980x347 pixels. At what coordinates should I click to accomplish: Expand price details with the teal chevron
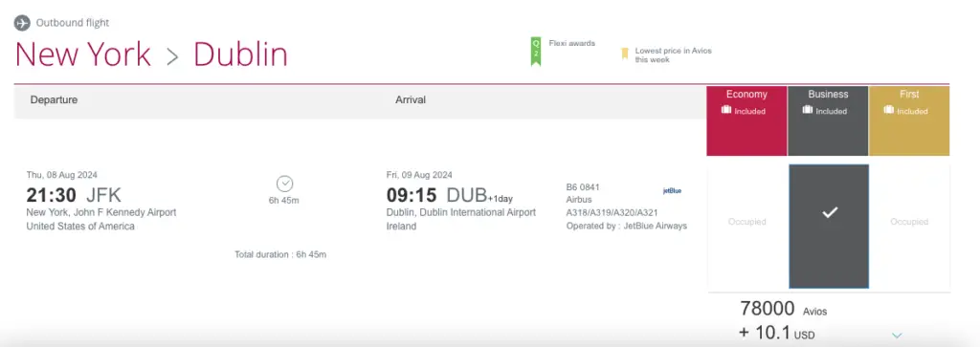pyautogui.click(x=898, y=336)
